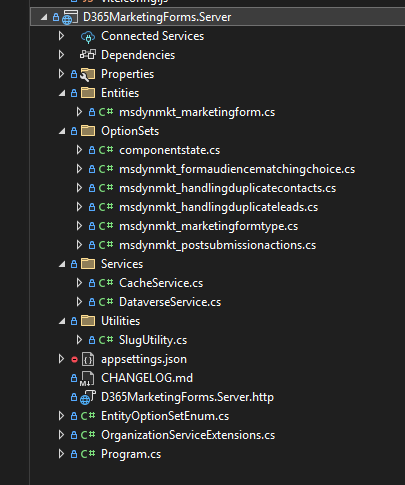Click the Connected Services cloud icon
The width and height of the screenshot is (405, 485).
pyautogui.click(x=88, y=37)
